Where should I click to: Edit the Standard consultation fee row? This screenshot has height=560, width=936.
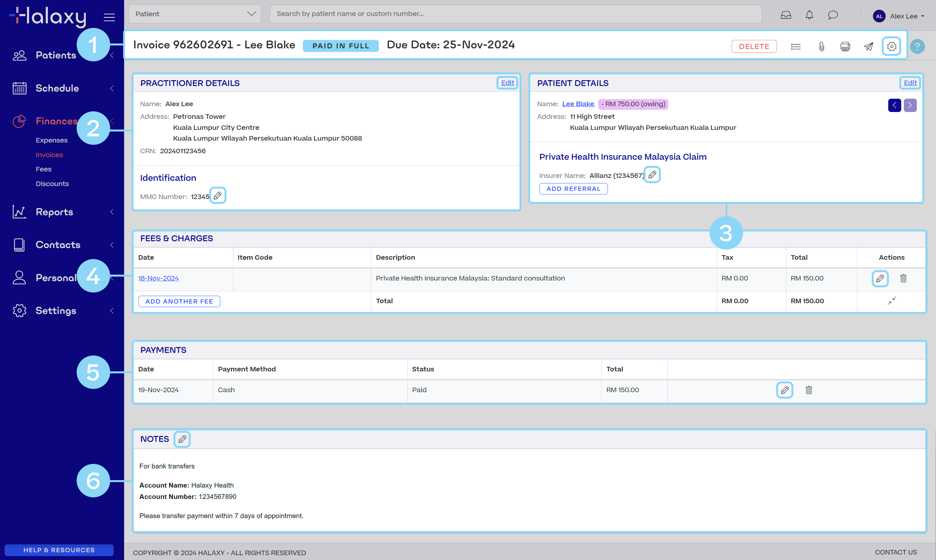(880, 279)
